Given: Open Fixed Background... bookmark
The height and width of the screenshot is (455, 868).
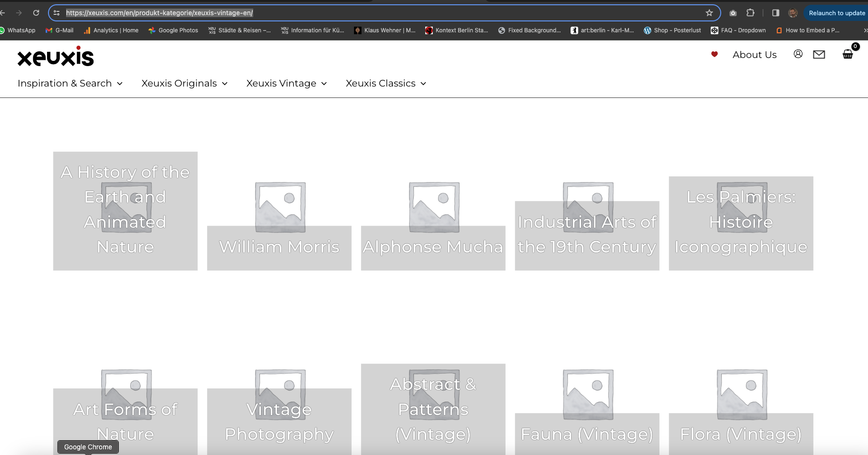Looking at the screenshot, I should point(529,30).
